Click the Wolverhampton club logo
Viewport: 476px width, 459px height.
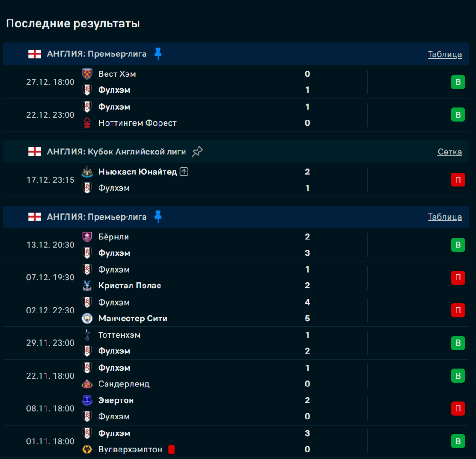point(87,450)
